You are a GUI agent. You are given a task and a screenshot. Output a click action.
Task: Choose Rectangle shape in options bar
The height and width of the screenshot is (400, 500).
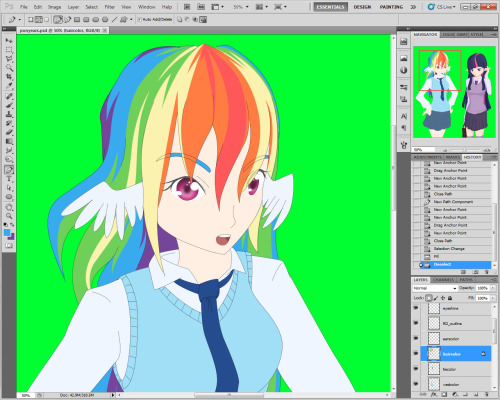click(77, 20)
